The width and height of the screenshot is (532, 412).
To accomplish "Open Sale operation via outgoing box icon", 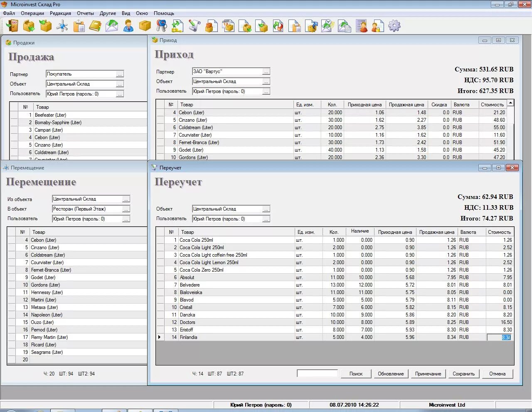I will 29,26.
